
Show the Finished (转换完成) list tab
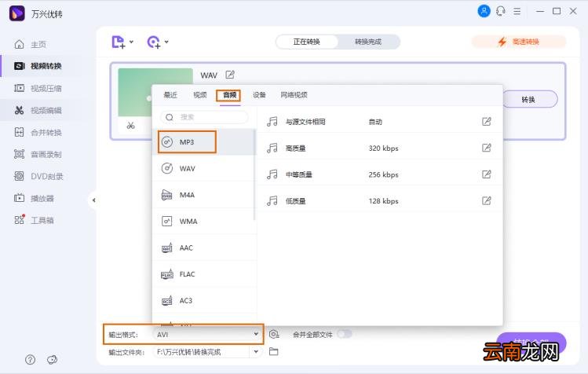point(368,42)
